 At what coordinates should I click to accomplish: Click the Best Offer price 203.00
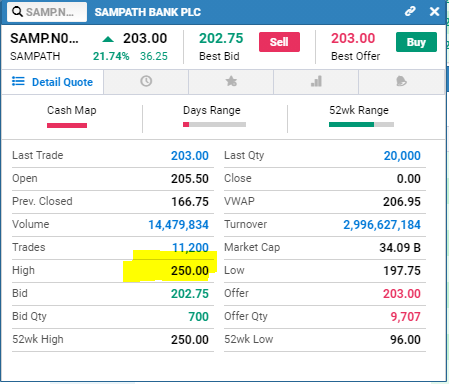(353, 38)
